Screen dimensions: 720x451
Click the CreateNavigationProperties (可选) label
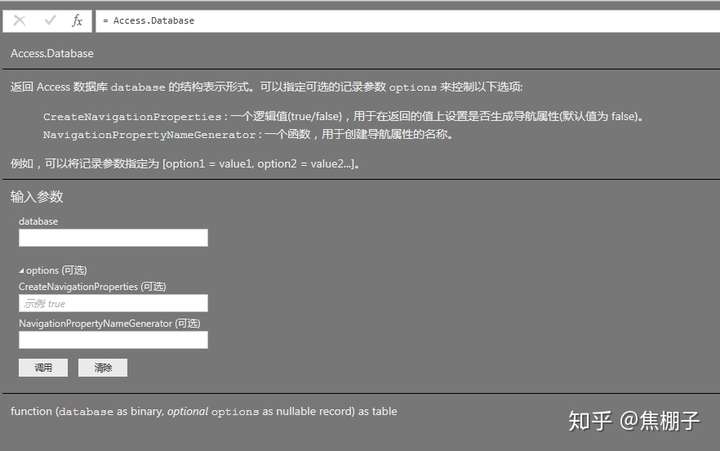[x=92, y=287]
